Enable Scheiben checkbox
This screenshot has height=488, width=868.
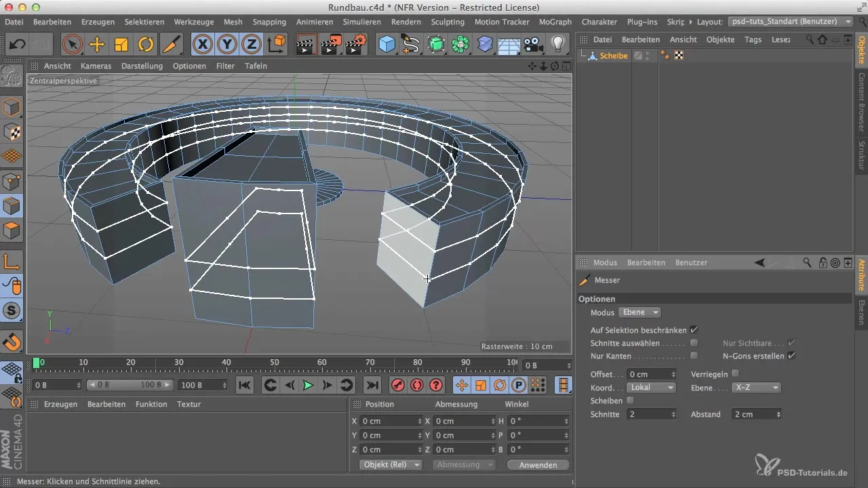pyautogui.click(x=630, y=401)
